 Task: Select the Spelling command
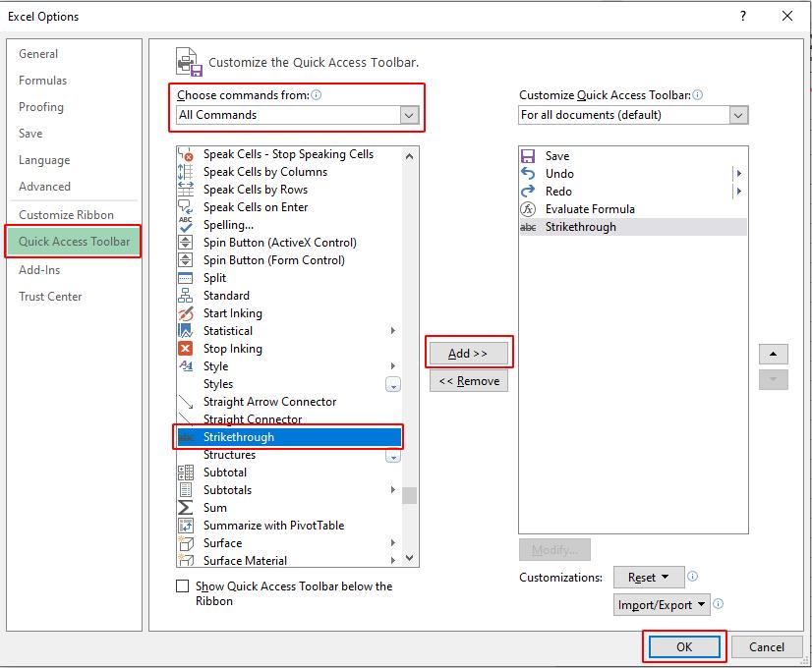229,225
